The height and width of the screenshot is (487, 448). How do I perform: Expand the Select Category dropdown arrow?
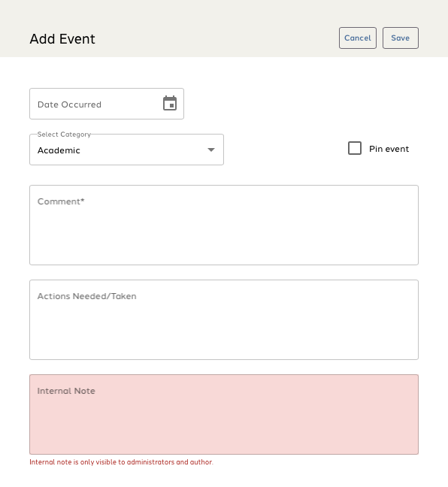coord(211,150)
